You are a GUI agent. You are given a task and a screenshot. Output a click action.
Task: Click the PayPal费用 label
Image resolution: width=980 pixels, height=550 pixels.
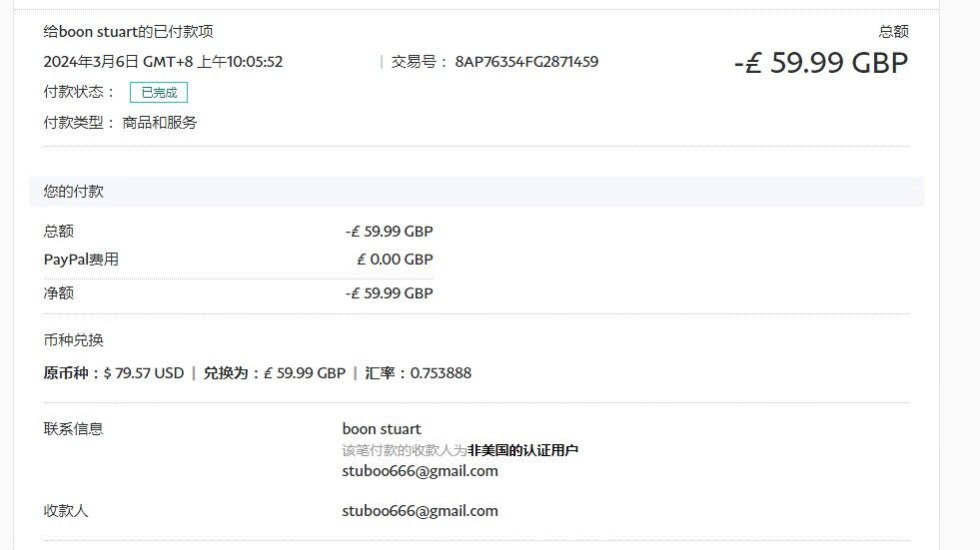(x=81, y=260)
